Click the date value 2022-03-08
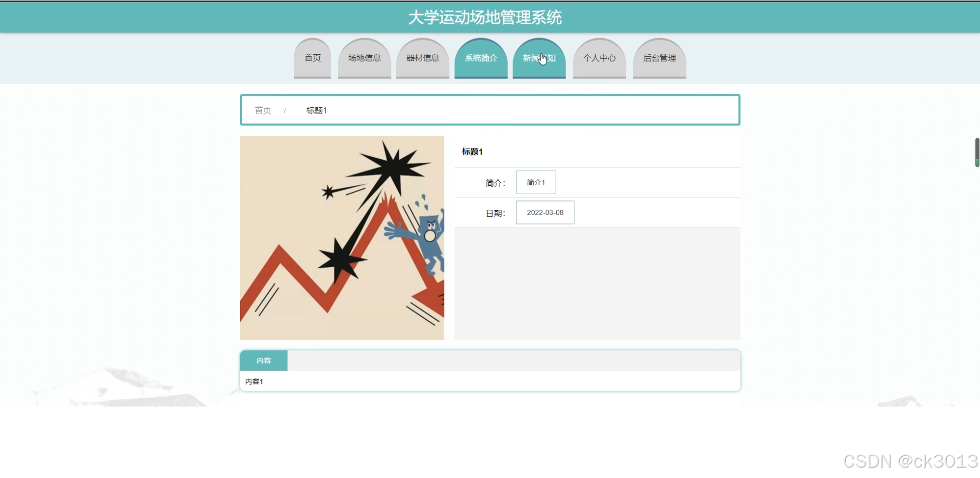980x478 pixels. point(545,212)
